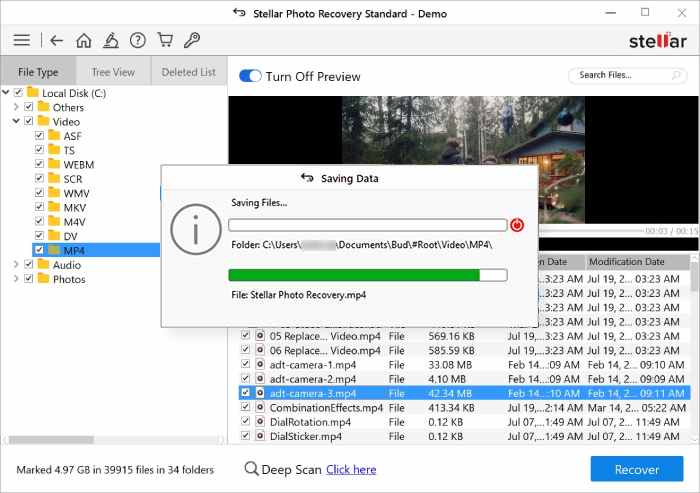The width and height of the screenshot is (700, 493).
Task: Click video file icon for adt-camera-2.mp4
Action: [260, 379]
